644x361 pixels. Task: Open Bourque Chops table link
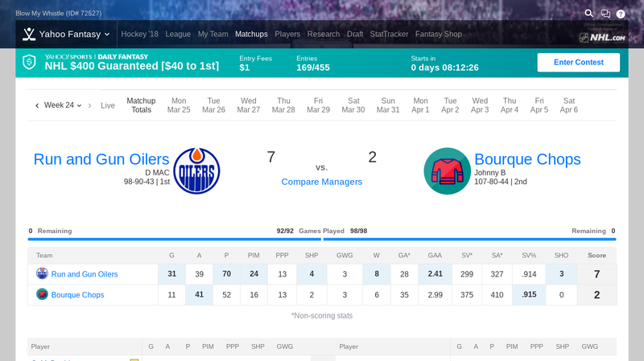tap(77, 295)
